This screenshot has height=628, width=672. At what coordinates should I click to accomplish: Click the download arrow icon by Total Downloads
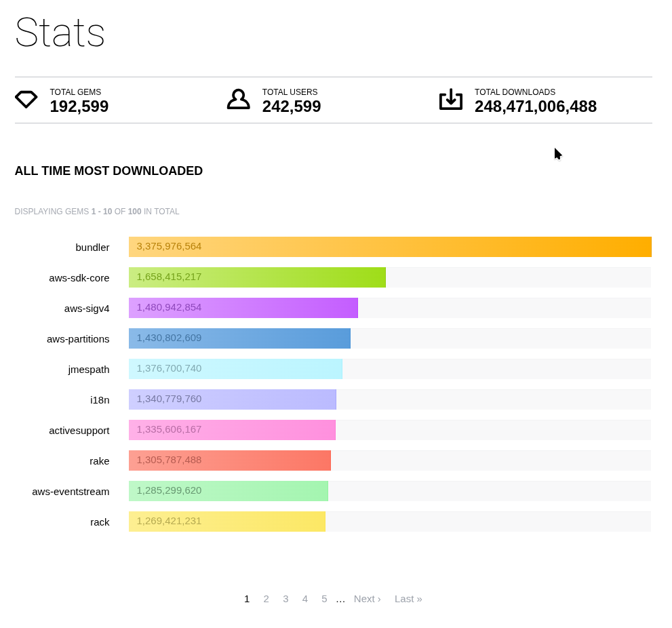[451, 100]
